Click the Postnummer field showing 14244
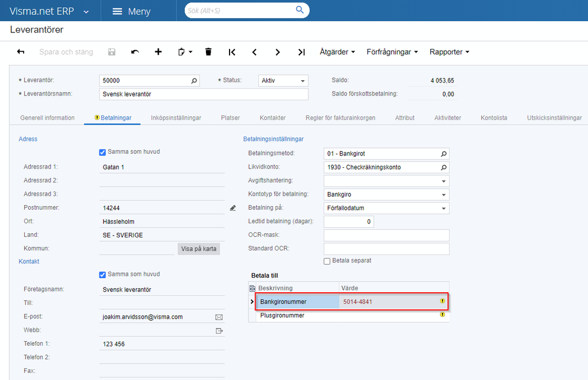Screen dimensions: 588x380 (162, 208)
